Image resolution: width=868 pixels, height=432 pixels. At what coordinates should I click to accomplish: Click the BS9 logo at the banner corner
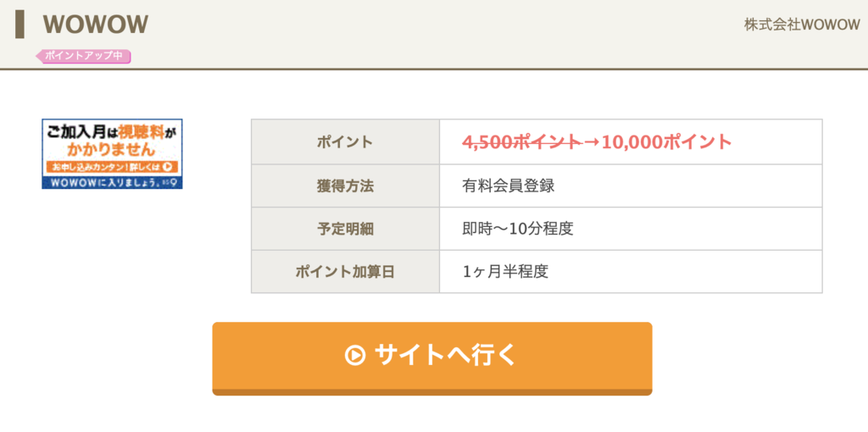click(x=171, y=182)
